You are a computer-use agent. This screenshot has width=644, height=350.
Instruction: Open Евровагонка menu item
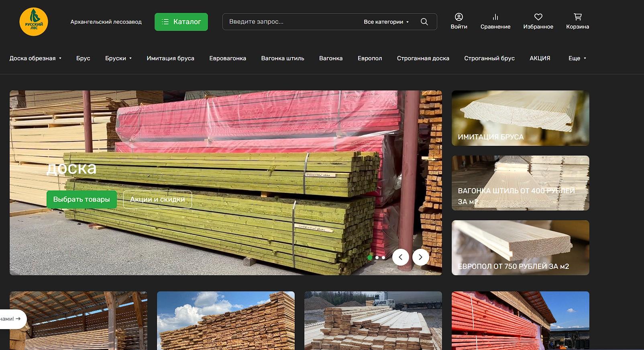point(228,58)
